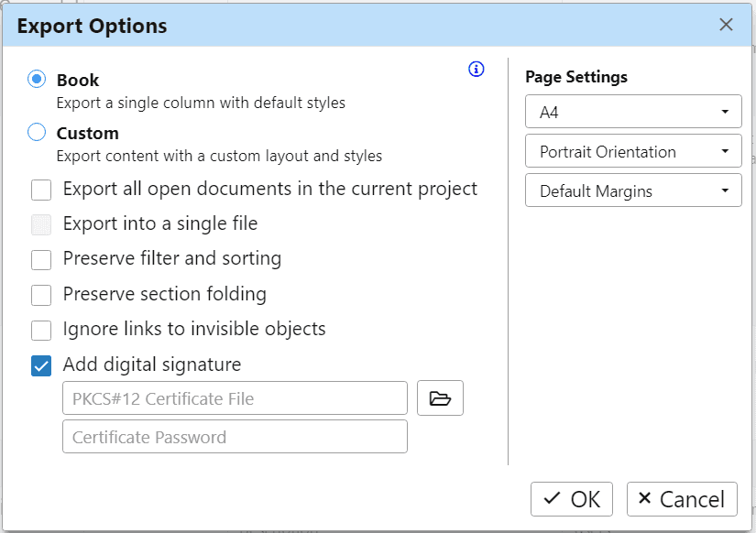This screenshot has width=756, height=533.
Task: Expand the Portrait Orientation dropdown
Action: [x=633, y=152]
